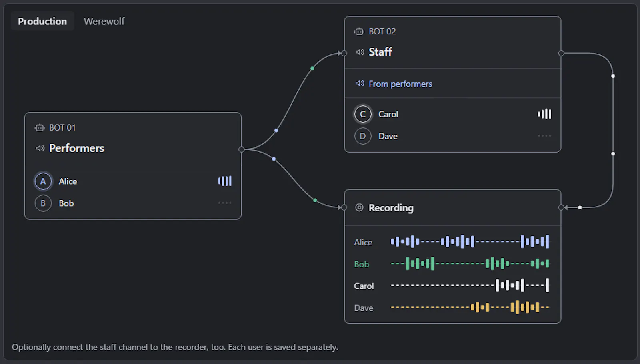Screen dimensions: 640x364
Task: Click the Dave name in Staff
Action: click(388, 136)
